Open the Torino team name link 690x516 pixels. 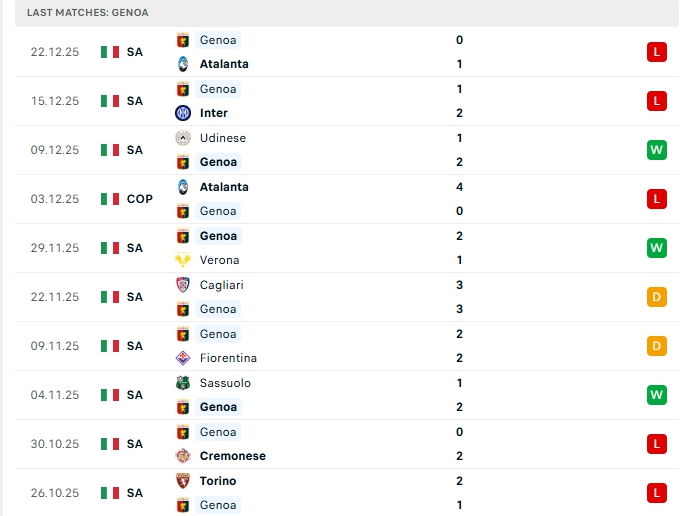tap(218, 481)
